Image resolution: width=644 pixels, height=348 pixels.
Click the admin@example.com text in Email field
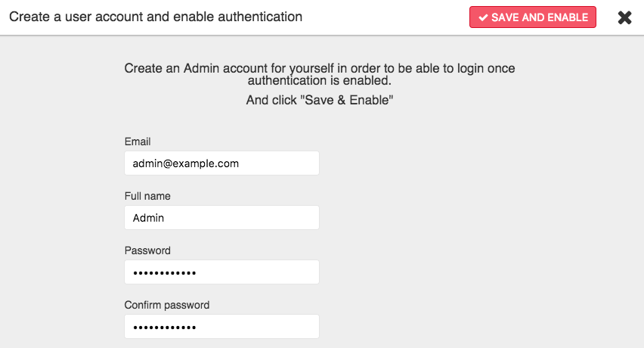tap(186, 163)
